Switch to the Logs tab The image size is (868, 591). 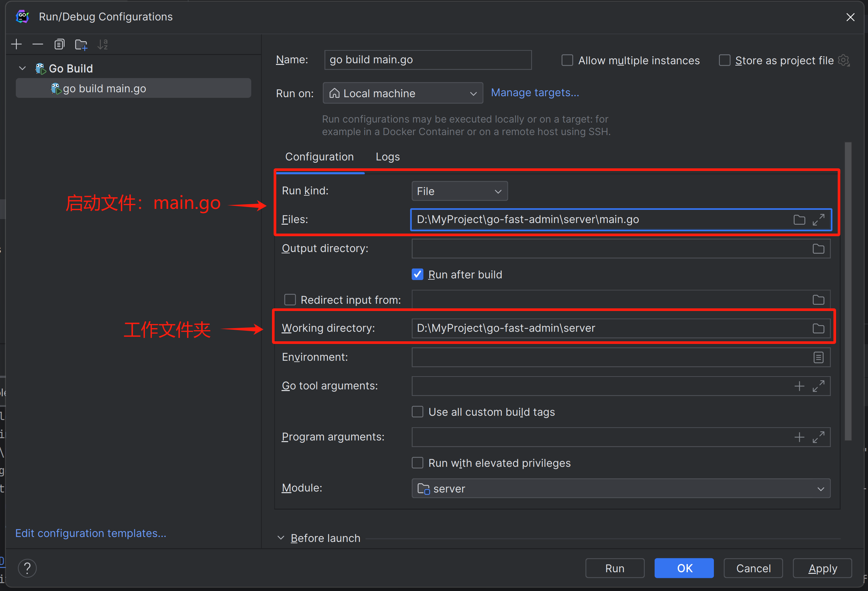pos(388,157)
